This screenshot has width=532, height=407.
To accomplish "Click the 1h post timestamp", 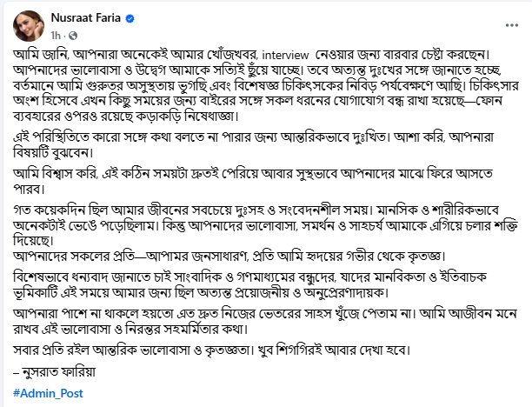I will point(56,36).
